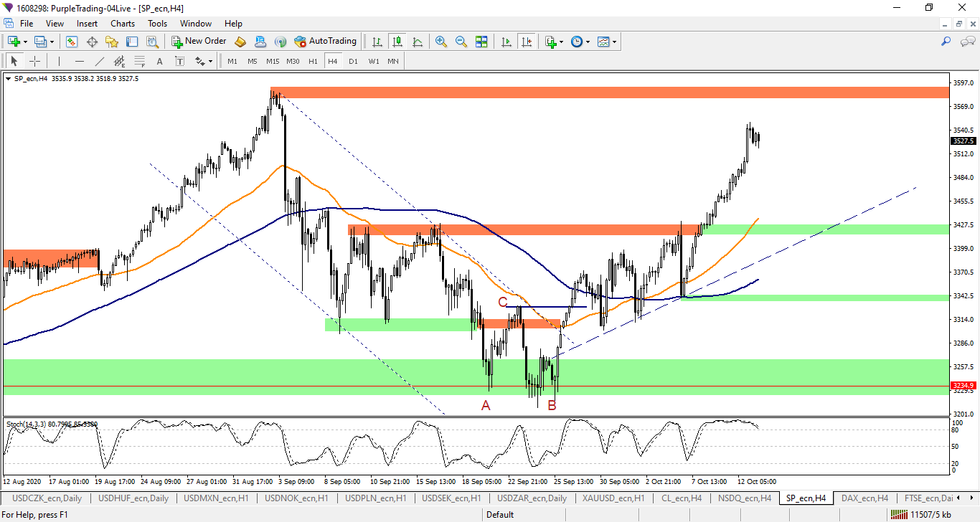Screen dimensions: 980x522
Task: Expand the New Chart dropdown arrow
Action: click(x=26, y=42)
